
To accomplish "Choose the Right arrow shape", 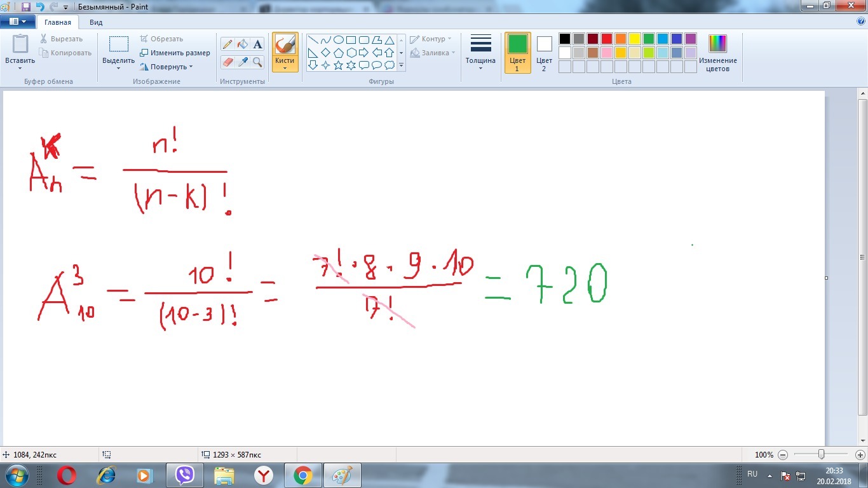I will pos(364,52).
